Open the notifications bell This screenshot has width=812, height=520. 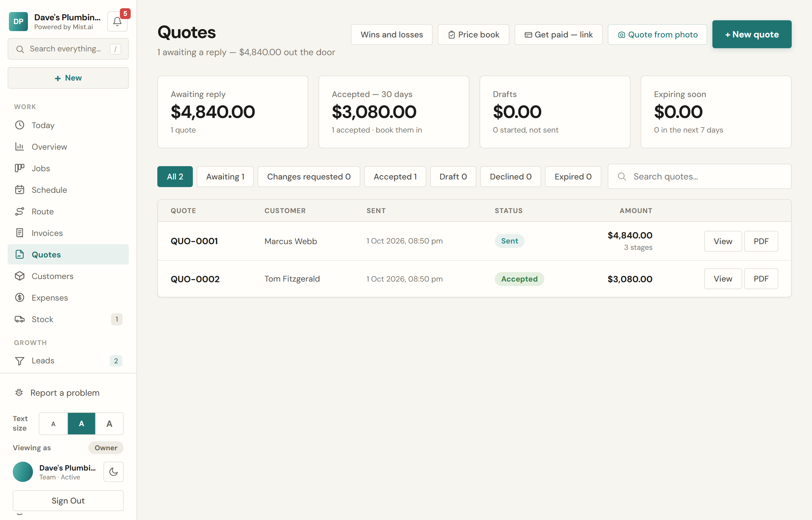click(117, 22)
